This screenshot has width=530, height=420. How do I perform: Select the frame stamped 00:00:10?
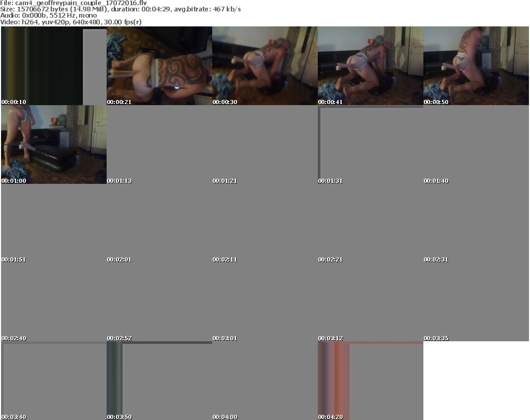pyautogui.click(x=54, y=66)
